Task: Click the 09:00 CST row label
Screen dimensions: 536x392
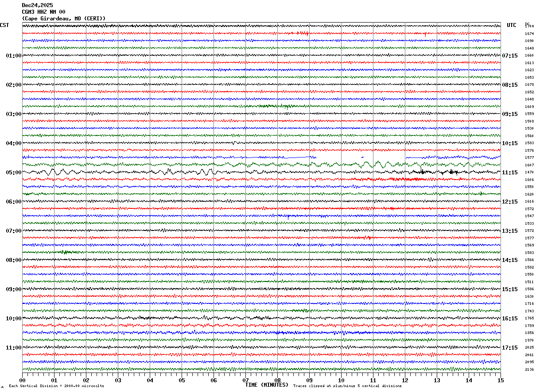Action: [x=14, y=289]
